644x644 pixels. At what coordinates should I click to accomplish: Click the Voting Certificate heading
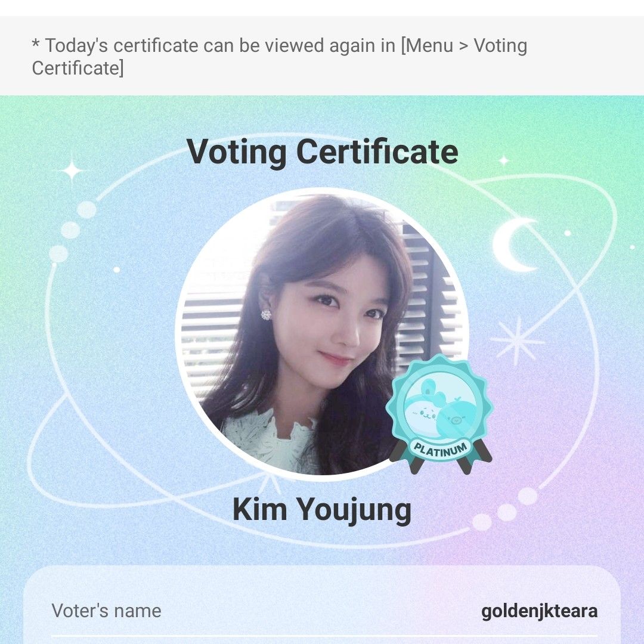point(323,152)
